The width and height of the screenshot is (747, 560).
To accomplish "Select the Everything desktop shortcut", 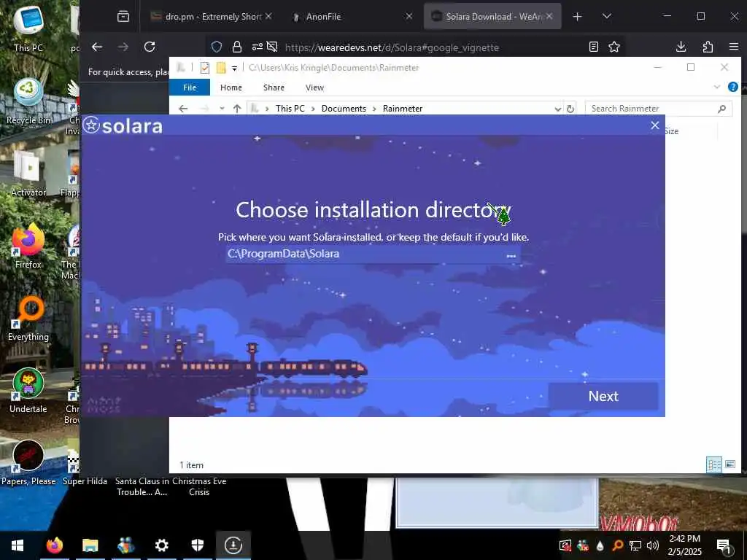I will coord(28,319).
